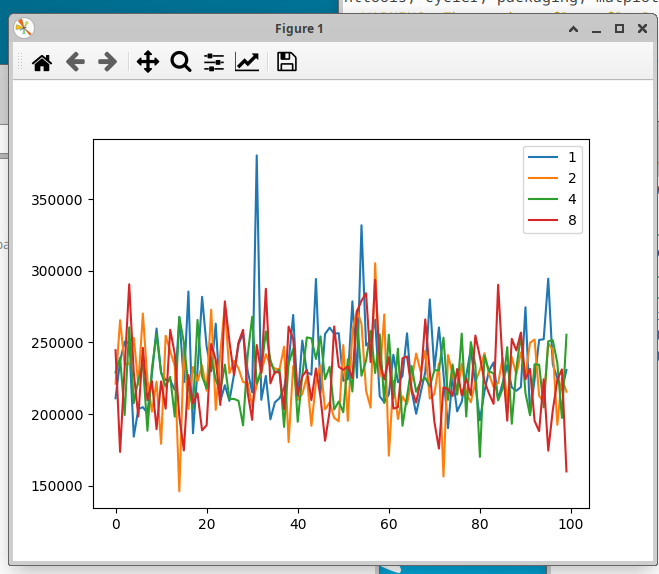This screenshot has height=574, width=659.
Task: Maximize the Figure 1 window
Action: [x=619, y=29]
